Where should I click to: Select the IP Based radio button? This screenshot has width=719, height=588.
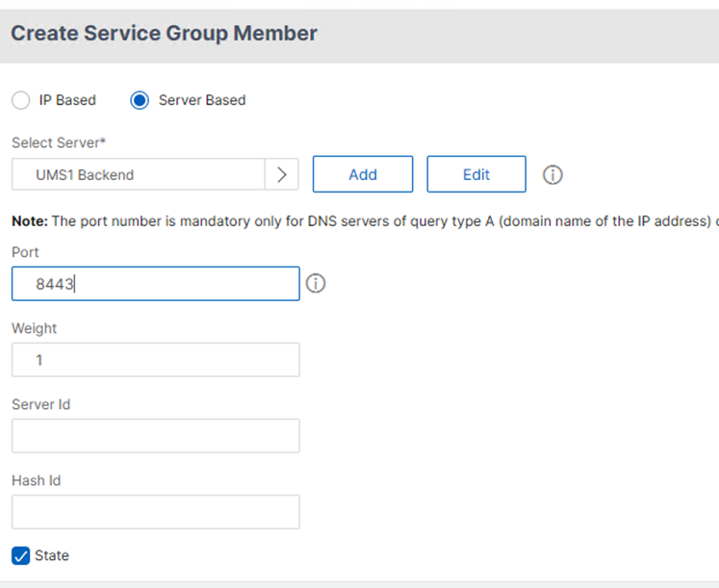pos(21,100)
